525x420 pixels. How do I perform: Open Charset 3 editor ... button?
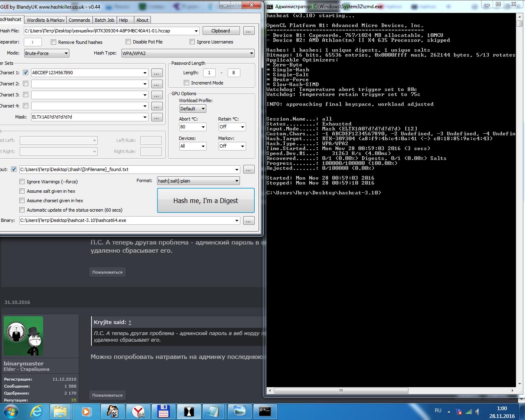point(157,95)
